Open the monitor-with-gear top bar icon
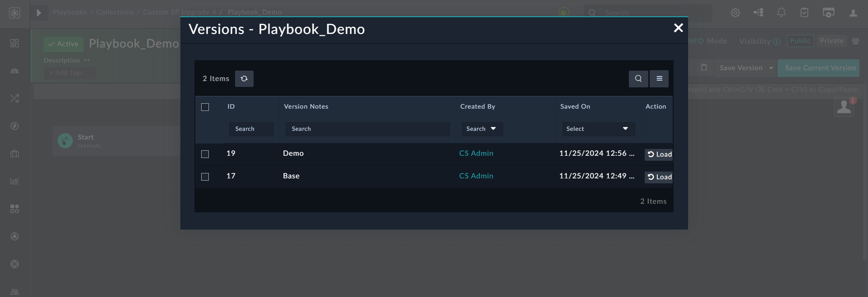The image size is (868, 297). tap(829, 13)
